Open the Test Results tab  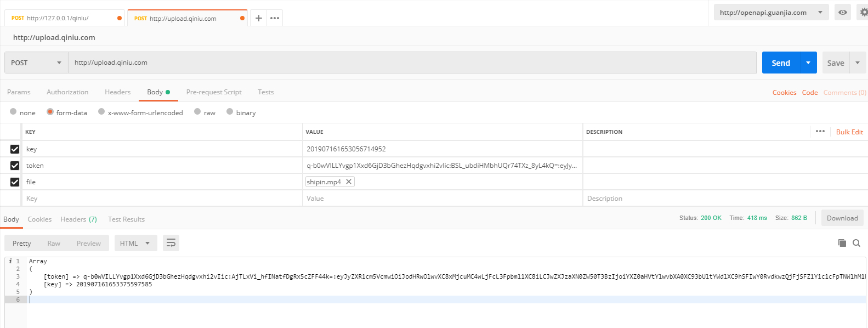click(x=126, y=219)
